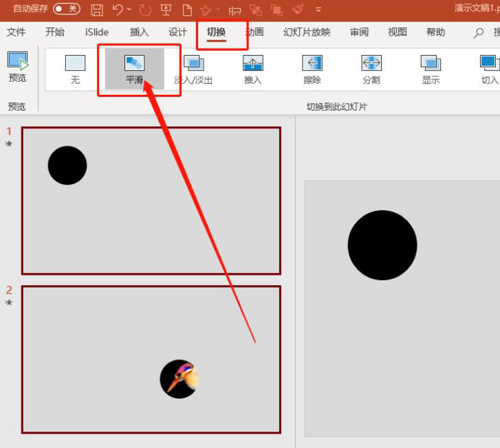Apply the 推入 (Push) transition
Image resolution: width=500 pixels, height=448 pixels.
(253, 69)
